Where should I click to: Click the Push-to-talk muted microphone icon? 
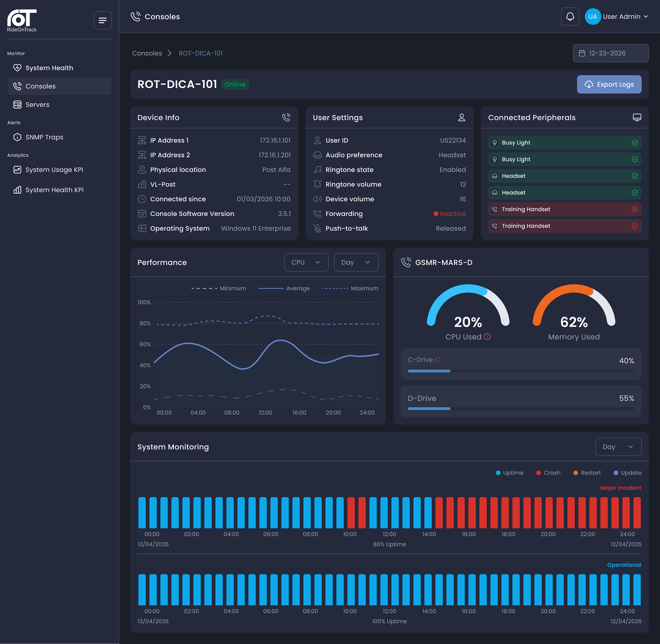tap(317, 228)
